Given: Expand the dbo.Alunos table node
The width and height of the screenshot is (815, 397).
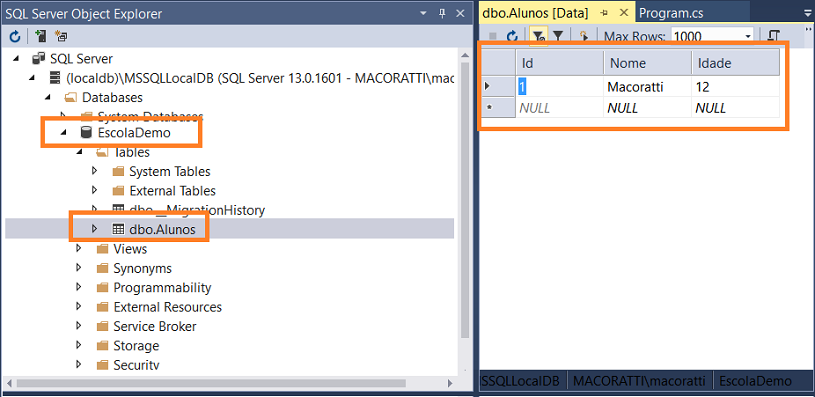Looking at the screenshot, I should tap(95, 229).
